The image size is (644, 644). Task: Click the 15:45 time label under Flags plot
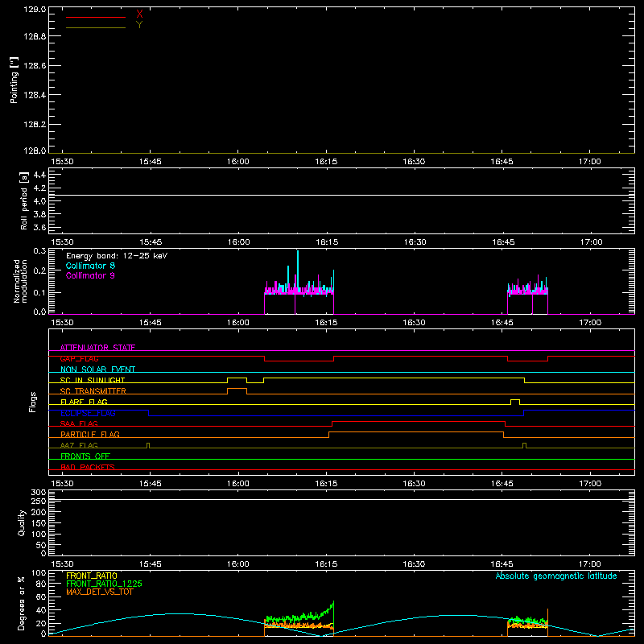coord(151,484)
